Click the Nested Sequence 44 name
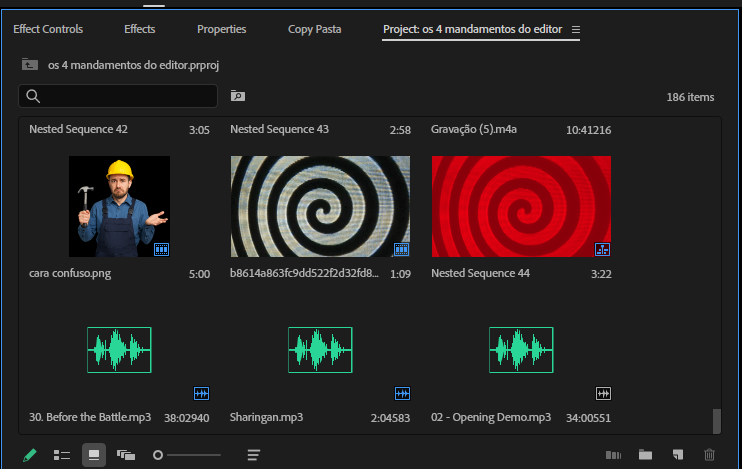This screenshot has height=469, width=742. (480, 273)
